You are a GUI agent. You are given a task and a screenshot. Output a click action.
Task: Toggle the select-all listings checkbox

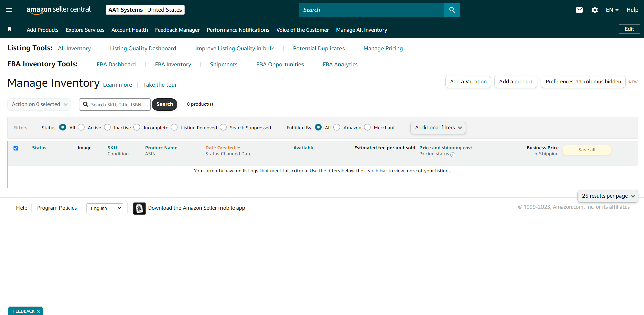coord(16,148)
